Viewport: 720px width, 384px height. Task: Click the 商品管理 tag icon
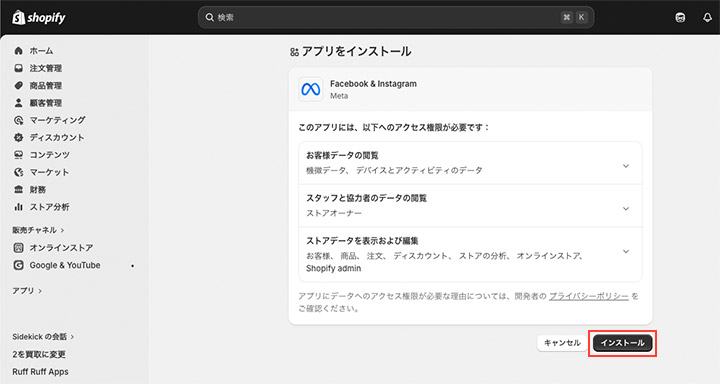(18, 85)
